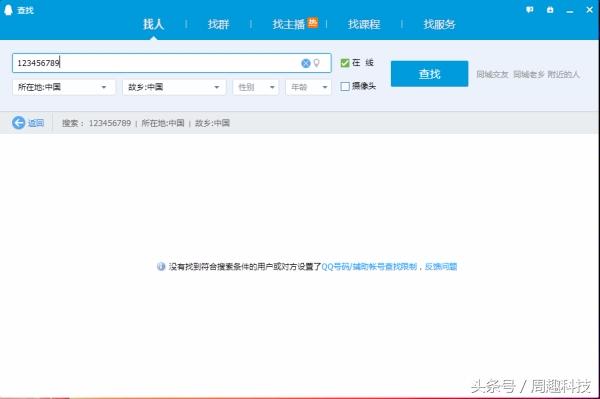Open the 年龄 dropdown
This screenshot has width=600, height=399.
pyautogui.click(x=308, y=87)
